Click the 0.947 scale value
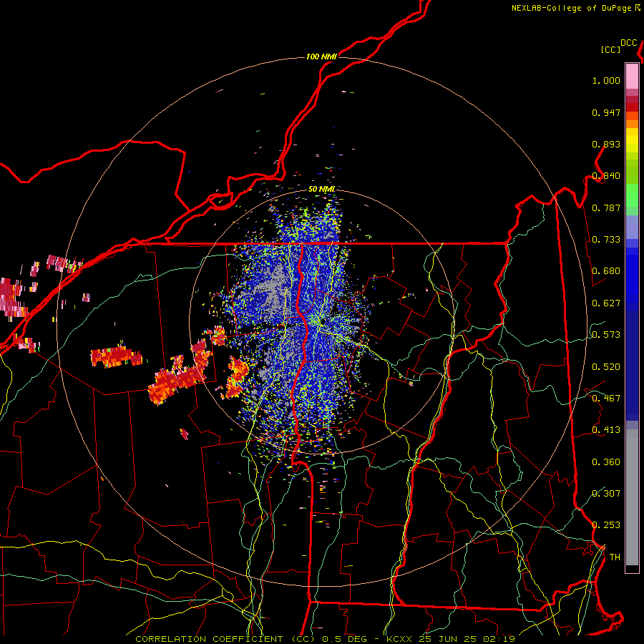The image size is (644, 644). coord(606,112)
